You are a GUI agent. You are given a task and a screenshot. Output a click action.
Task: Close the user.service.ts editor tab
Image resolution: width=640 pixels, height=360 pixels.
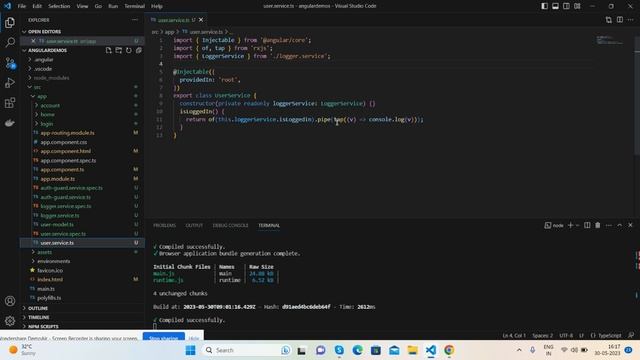[201, 20]
